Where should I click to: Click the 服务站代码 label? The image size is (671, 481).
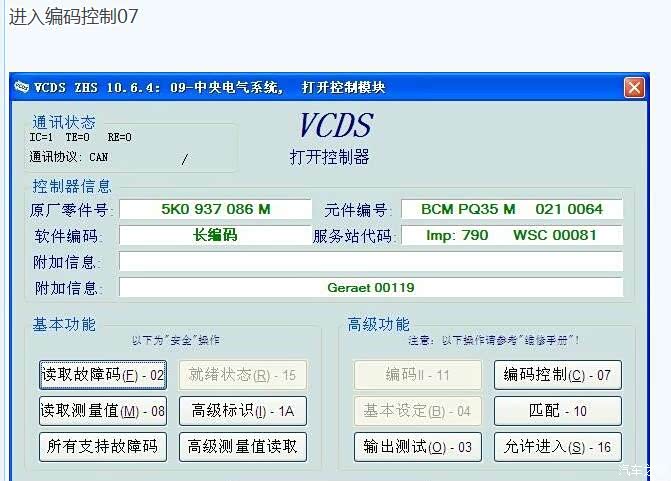click(x=353, y=236)
